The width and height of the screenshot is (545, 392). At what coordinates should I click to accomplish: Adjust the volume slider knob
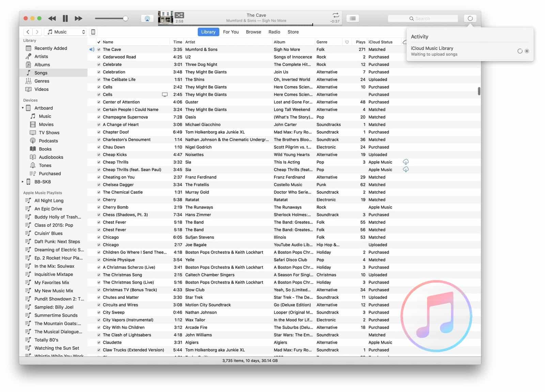click(x=125, y=18)
